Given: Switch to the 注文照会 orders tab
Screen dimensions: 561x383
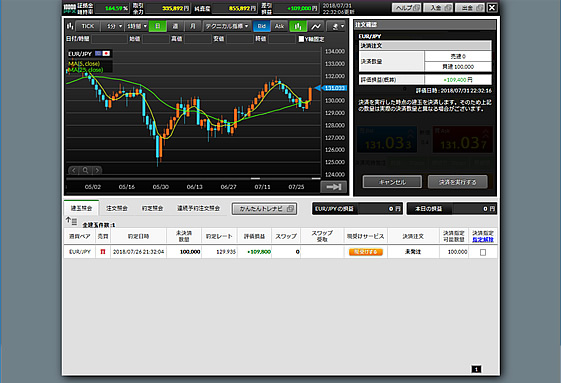Looking at the screenshot, I should [117, 208].
